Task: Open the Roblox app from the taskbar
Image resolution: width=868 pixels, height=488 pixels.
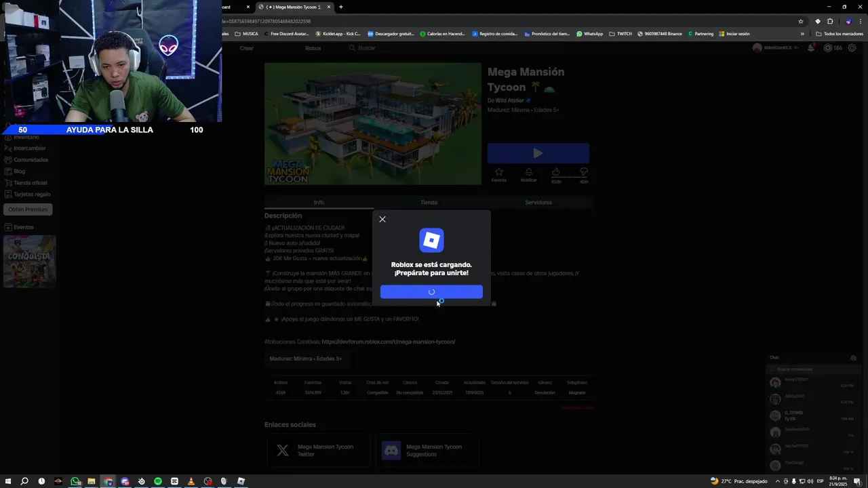Action: click(x=241, y=481)
